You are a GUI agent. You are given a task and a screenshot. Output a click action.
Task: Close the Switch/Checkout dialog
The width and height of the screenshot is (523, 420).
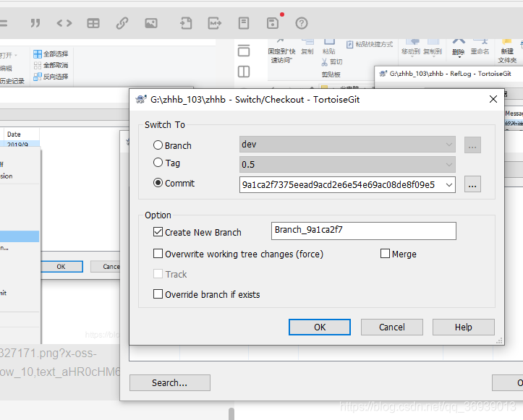(493, 99)
